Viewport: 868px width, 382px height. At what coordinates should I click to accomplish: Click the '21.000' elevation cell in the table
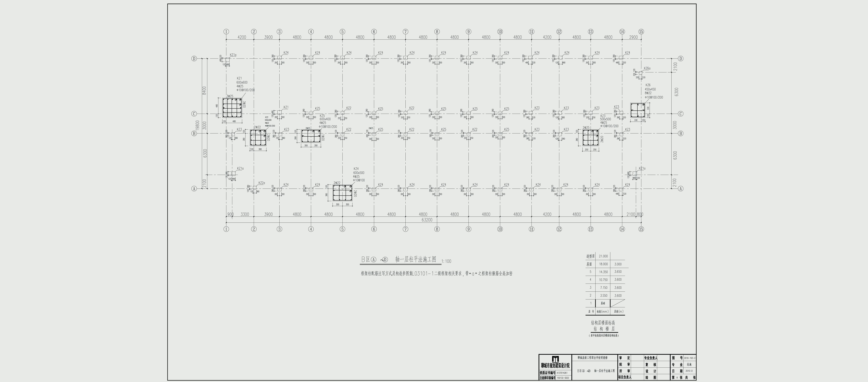pyautogui.click(x=603, y=256)
